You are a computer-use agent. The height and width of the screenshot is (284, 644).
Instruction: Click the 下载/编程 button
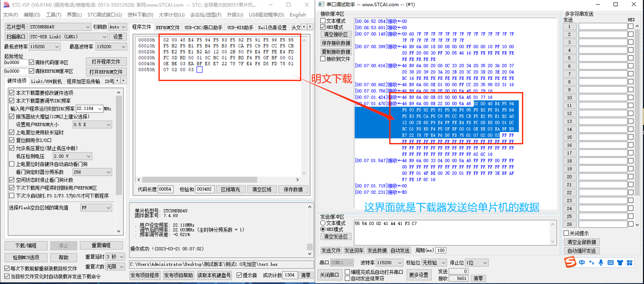(x=26, y=245)
